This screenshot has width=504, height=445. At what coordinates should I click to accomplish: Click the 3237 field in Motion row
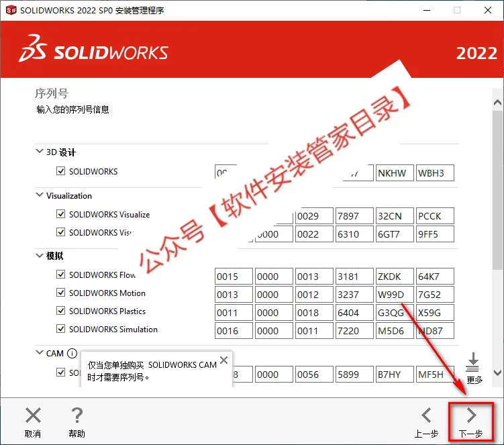(354, 294)
